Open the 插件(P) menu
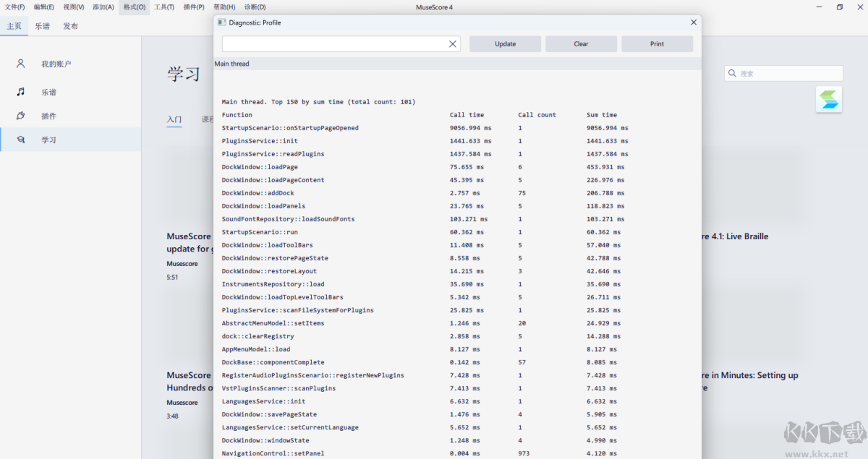This screenshot has height=459, width=868. (x=194, y=7)
